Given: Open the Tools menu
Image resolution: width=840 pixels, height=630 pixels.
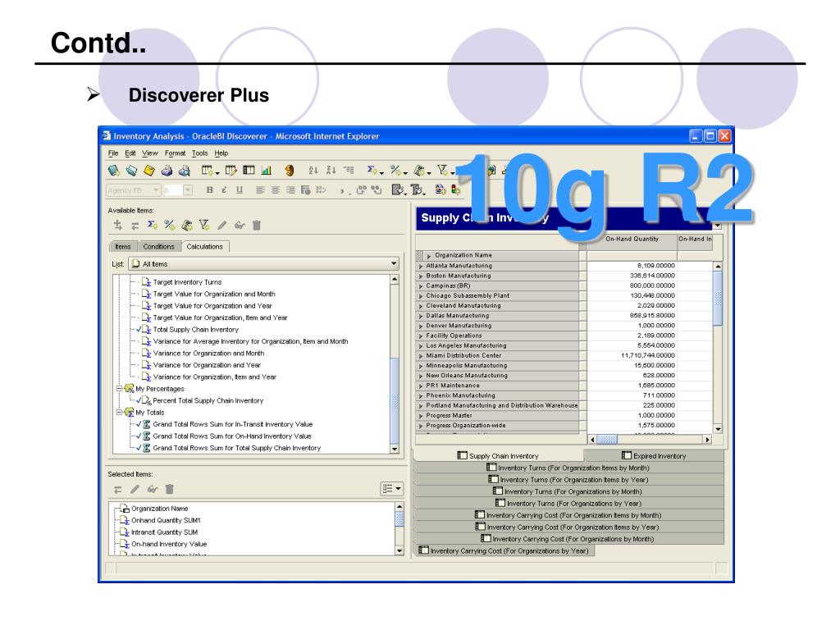Looking at the screenshot, I should pyautogui.click(x=200, y=153).
